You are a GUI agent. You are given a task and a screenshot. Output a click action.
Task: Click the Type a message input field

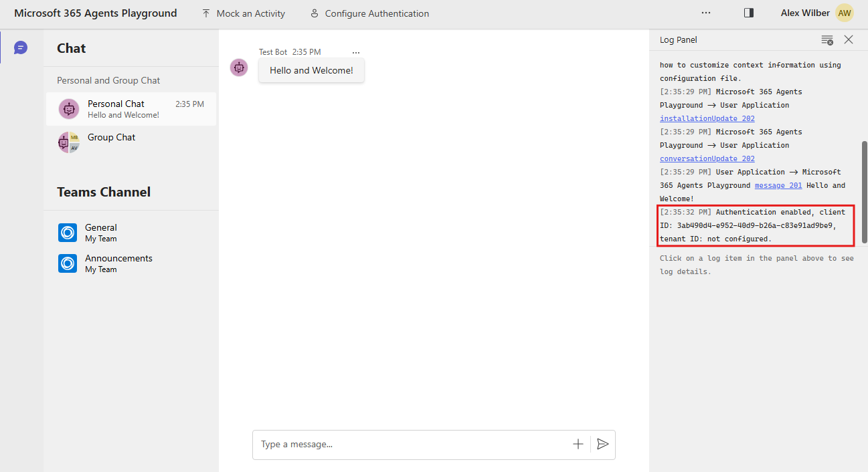402,444
